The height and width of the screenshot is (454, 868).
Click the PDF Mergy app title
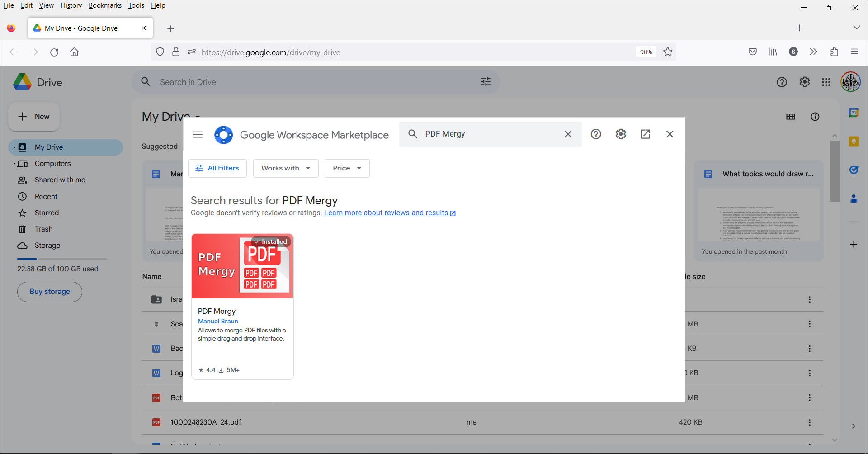(217, 311)
